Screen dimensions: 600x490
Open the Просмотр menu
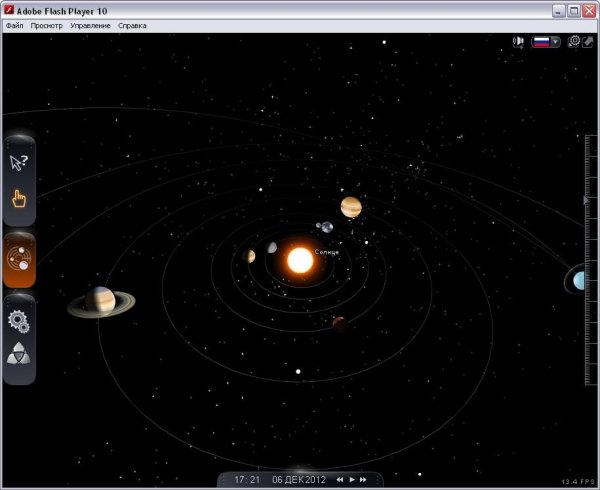tap(45, 25)
